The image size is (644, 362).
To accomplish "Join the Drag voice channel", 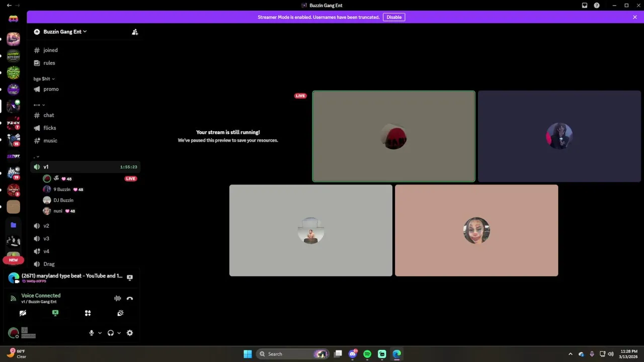I will [x=85, y=264].
